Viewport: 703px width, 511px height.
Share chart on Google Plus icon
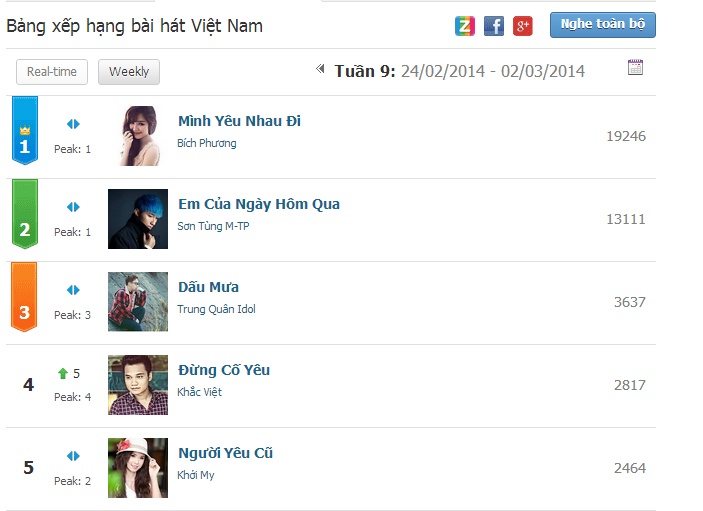[x=523, y=26]
